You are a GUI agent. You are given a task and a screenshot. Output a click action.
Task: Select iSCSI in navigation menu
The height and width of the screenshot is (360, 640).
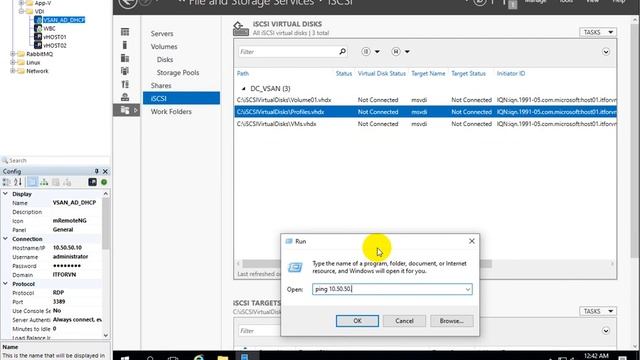[x=181, y=98]
